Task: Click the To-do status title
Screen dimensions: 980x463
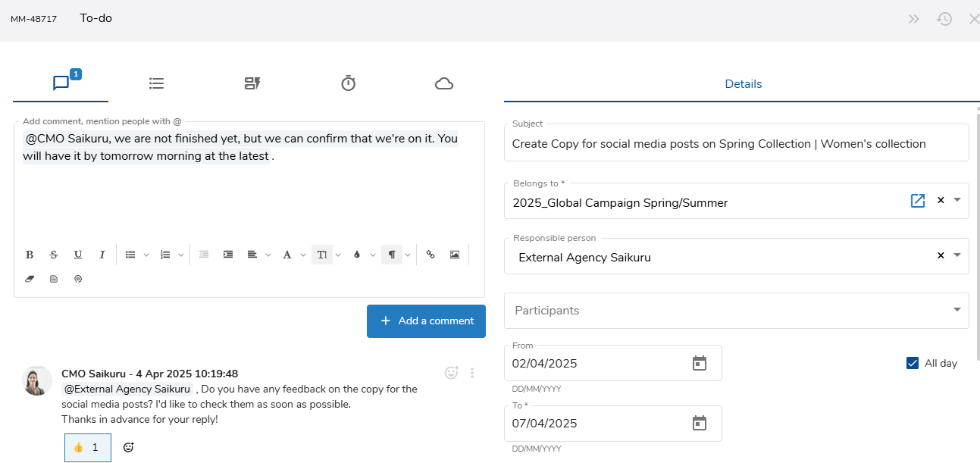Action: (x=96, y=18)
